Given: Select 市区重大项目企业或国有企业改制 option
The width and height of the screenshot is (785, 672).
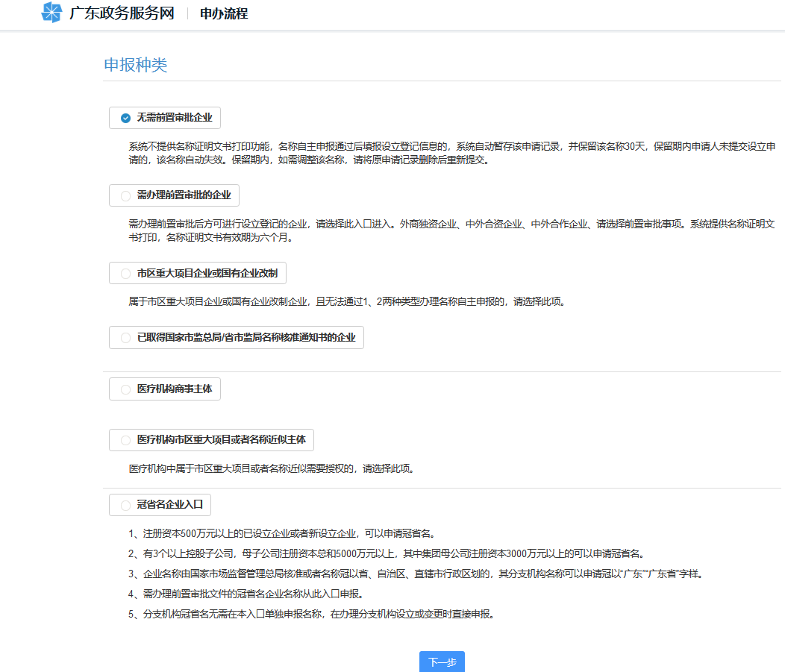Looking at the screenshot, I should [125, 273].
